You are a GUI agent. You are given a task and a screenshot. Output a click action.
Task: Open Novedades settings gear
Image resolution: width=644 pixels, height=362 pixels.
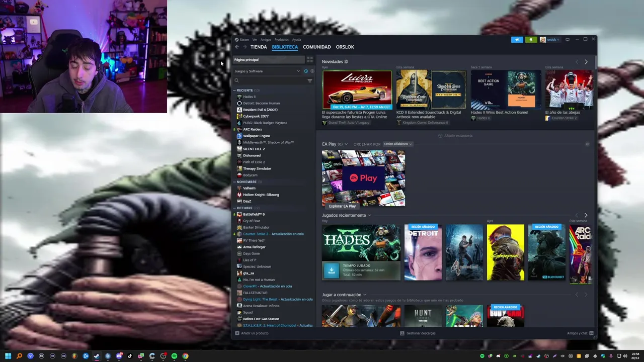(x=346, y=61)
